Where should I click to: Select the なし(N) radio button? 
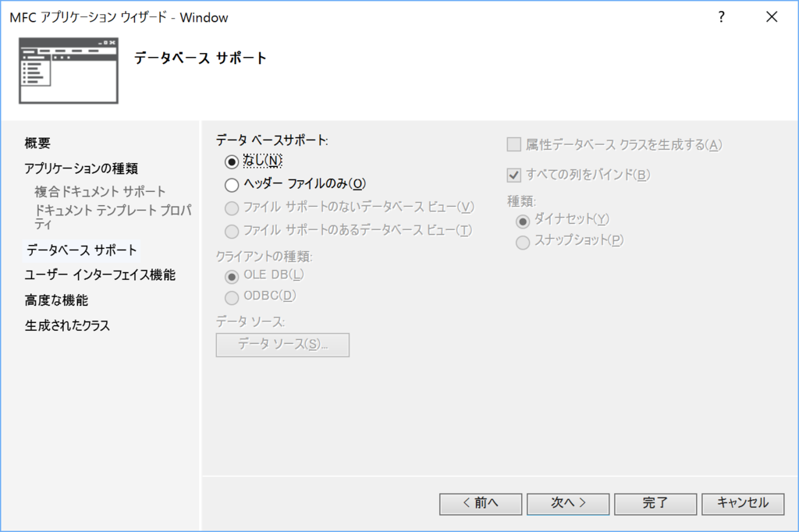(x=231, y=162)
